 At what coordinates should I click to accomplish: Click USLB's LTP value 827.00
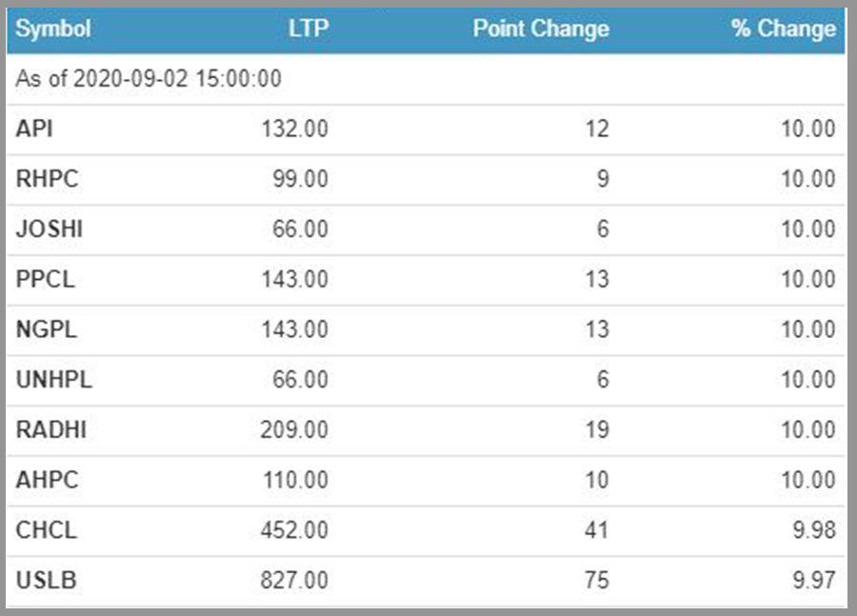(x=293, y=581)
